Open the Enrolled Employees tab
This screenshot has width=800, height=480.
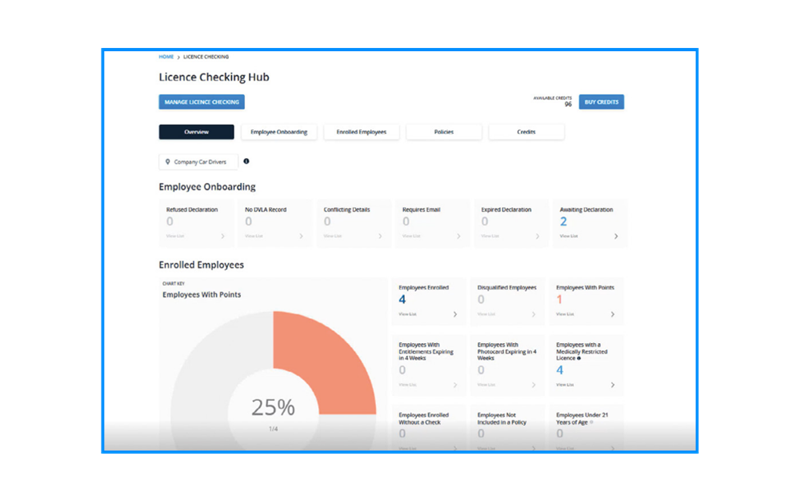(361, 132)
